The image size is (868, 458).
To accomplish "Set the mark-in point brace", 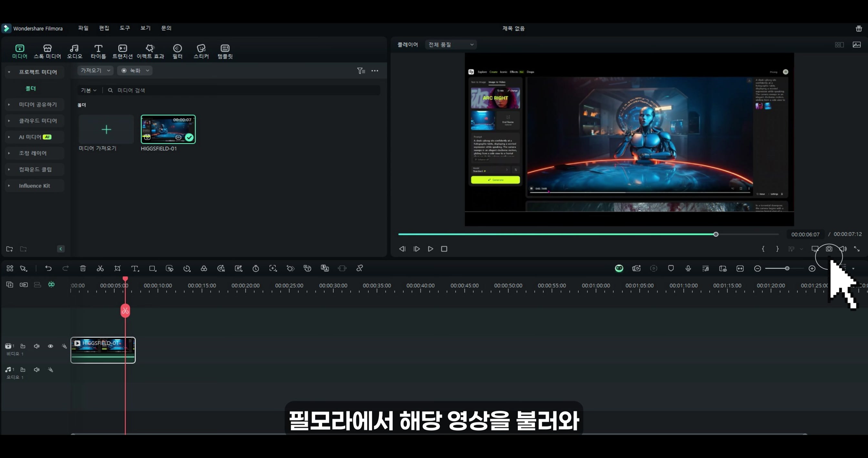I will click(763, 249).
